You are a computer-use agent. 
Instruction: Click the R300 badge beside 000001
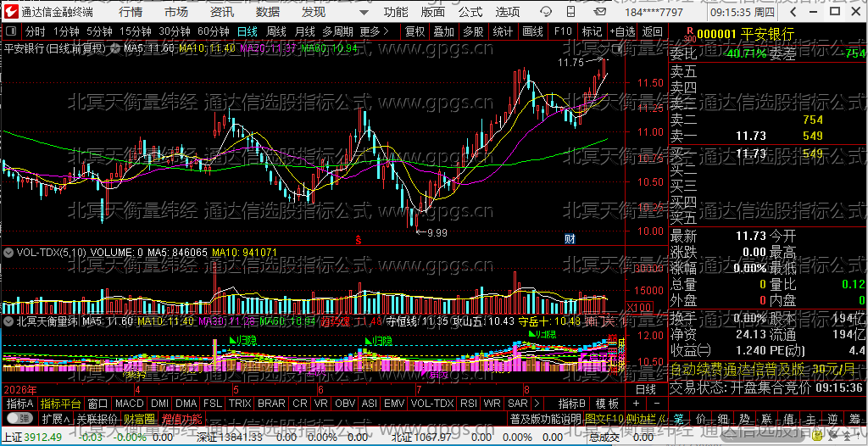pyautogui.click(x=689, y=35)
